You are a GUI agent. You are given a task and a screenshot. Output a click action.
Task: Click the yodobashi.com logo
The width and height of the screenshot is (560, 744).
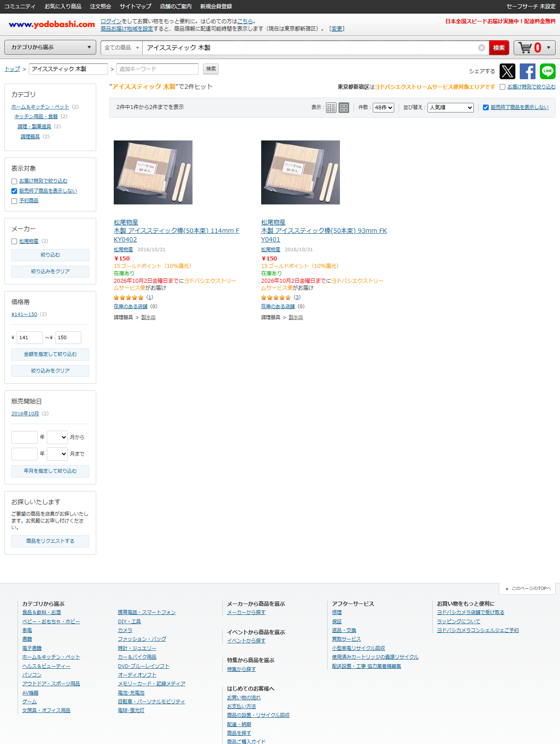(x=52, y=25)
